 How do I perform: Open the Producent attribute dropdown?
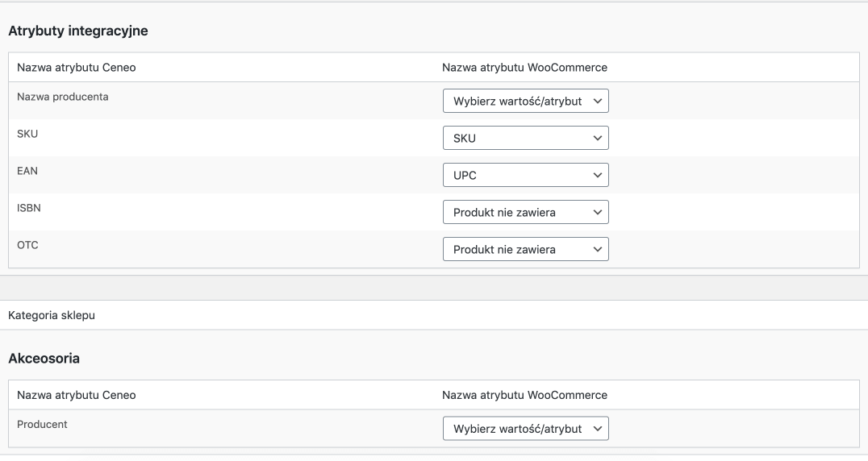coord(525,429)
